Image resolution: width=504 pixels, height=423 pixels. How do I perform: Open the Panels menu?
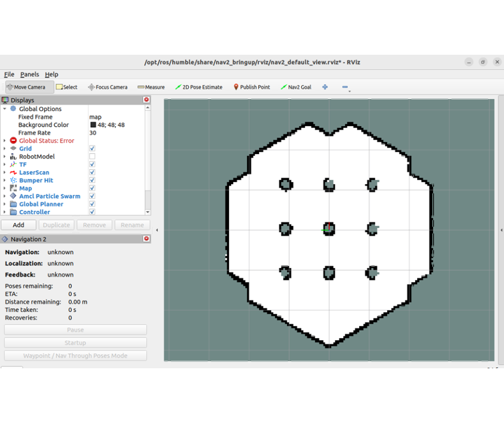(x=29, y=75)
